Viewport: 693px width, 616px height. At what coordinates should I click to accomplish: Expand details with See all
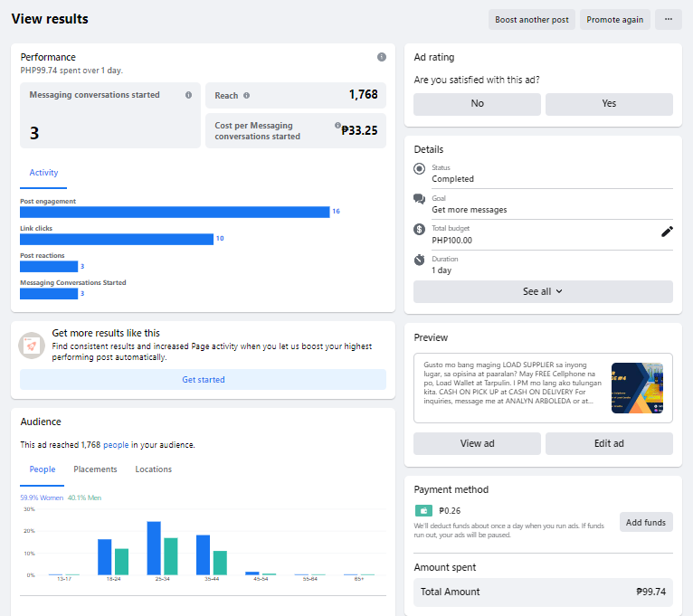543,291
